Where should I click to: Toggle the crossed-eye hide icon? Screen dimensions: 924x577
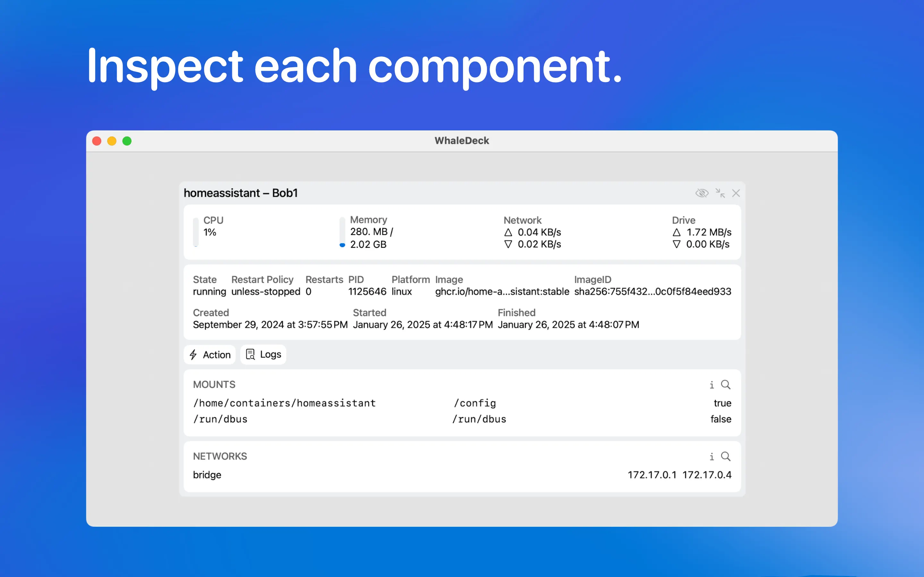702,193
